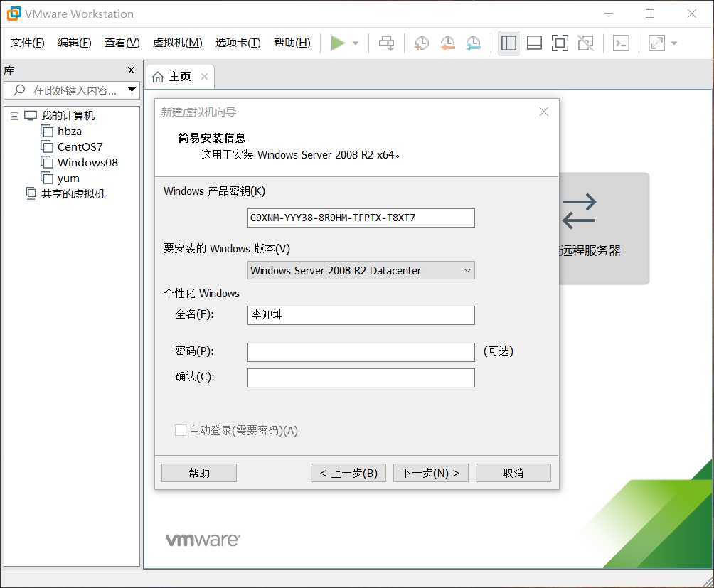Click the 确认(C) confirm password field

tap(361, 378)
